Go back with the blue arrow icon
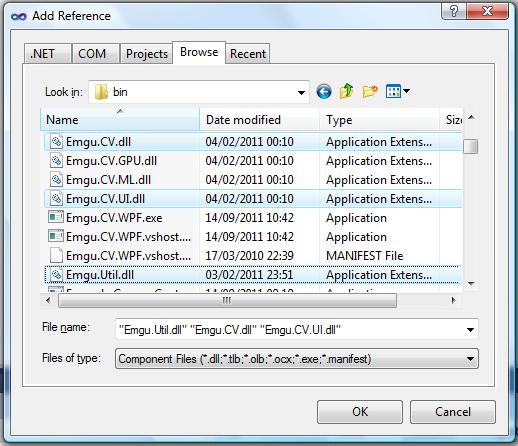The height and width of the screenshot is (446, 518). coord(324,91)
